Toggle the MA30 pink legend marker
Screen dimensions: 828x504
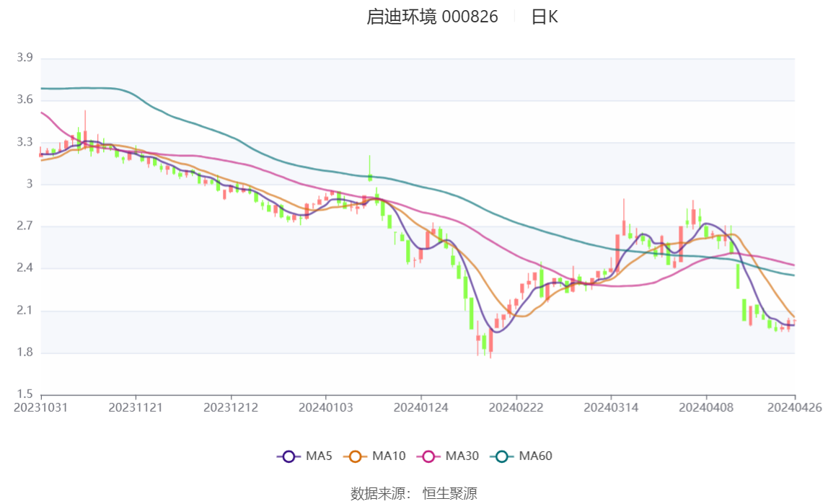[x=428, y=456]
